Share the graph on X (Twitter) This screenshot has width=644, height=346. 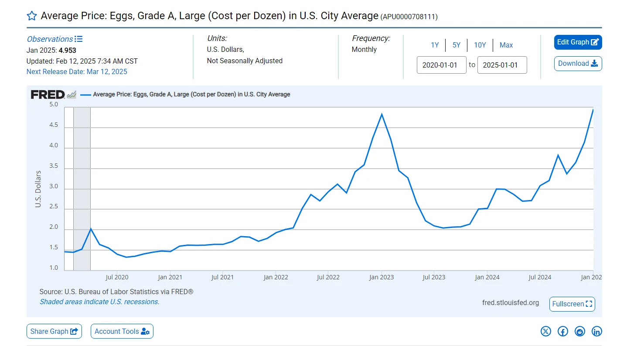coord(546,331)
